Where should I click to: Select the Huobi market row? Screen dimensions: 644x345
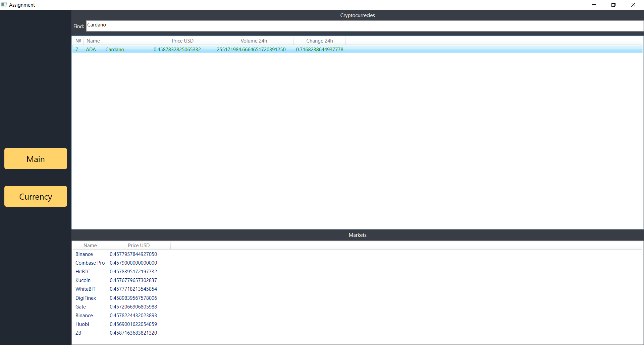coord(358,324)
